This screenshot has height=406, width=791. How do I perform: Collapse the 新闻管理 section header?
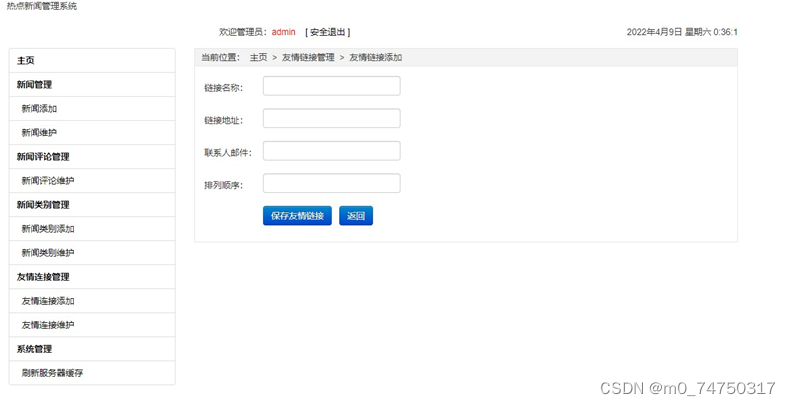click(x=34, y=85)
